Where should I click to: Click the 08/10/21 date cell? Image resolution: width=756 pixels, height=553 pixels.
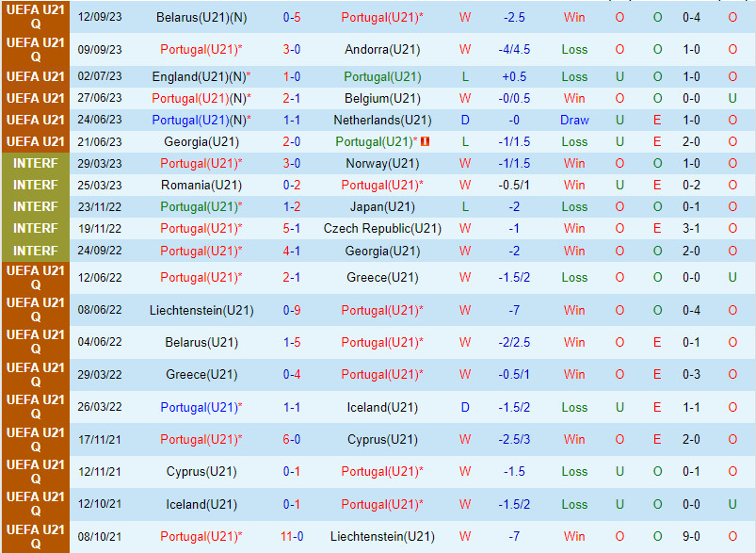click(x=100, y=536)
